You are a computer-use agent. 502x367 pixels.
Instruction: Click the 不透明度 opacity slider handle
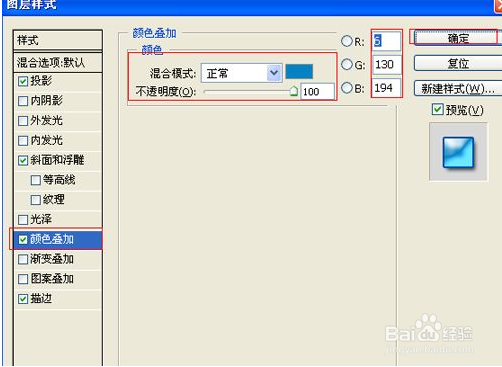pyautogui.click(x=293, y=91)
